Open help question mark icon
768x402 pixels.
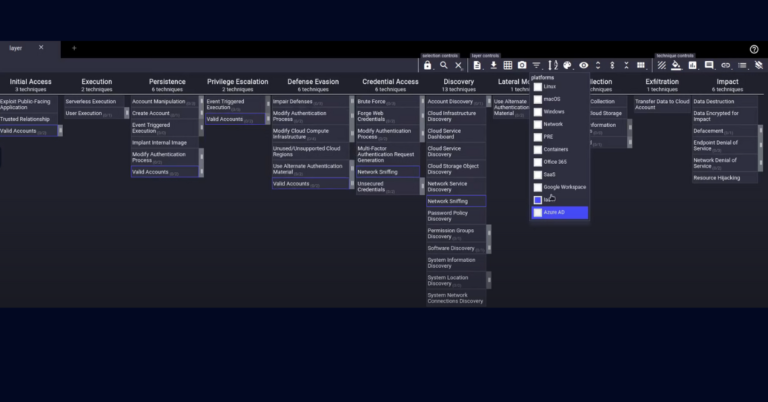click(754, 49)
